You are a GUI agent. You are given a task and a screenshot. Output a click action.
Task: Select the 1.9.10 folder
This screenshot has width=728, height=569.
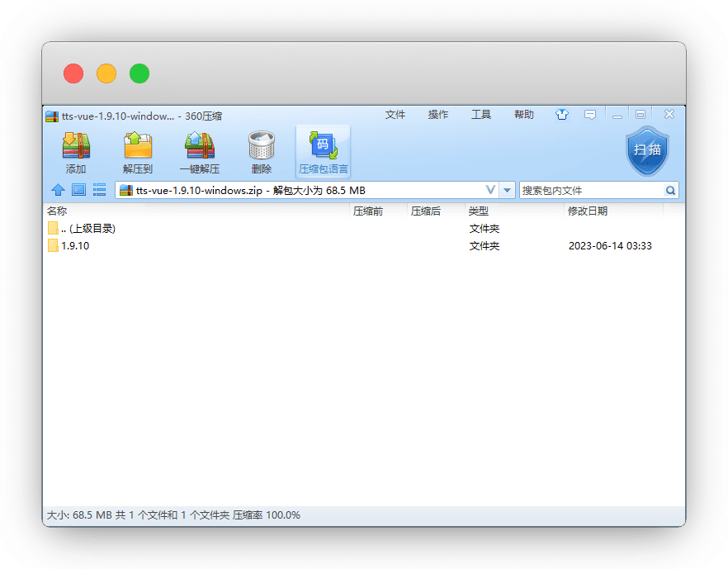(x=74, y=246)
